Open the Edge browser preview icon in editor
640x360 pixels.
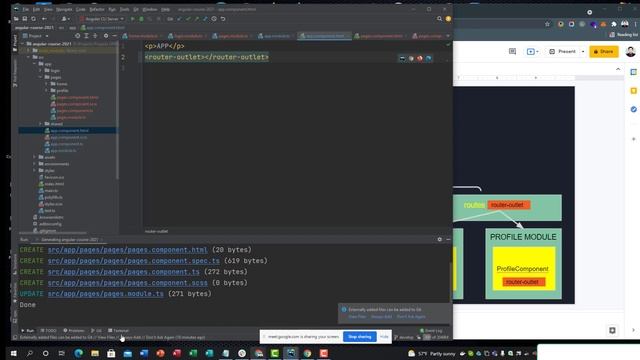coord(429,59)
